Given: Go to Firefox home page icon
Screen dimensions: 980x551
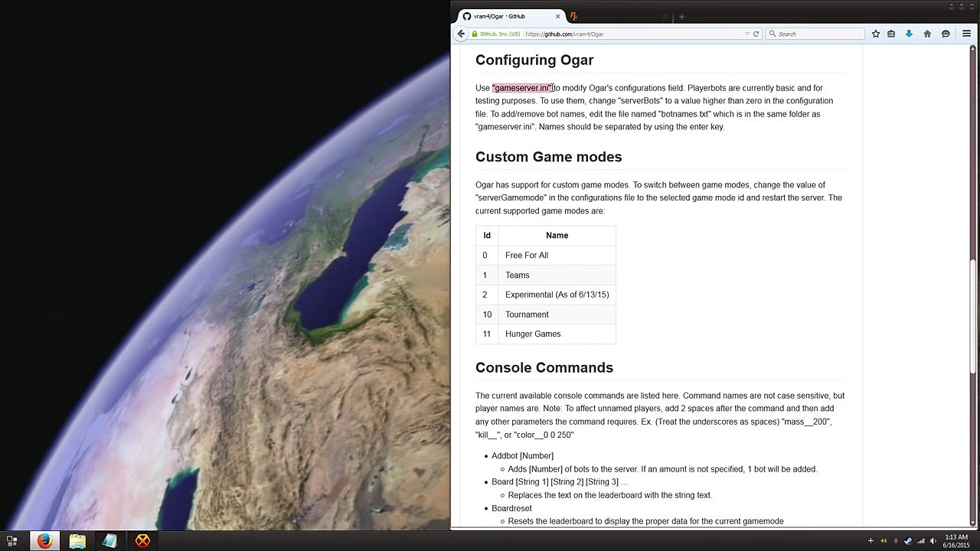Looking at the screenshot, I should click(x=927, y=34).
